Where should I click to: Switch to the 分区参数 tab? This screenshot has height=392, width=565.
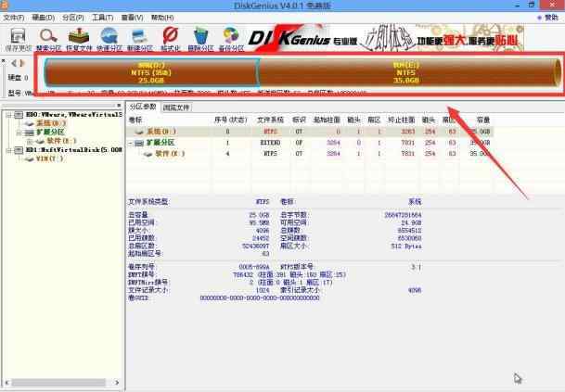143,107
